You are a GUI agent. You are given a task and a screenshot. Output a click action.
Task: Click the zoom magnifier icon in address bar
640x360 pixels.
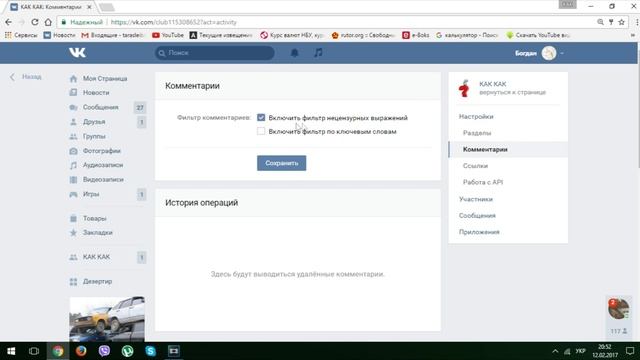[600, 22]
